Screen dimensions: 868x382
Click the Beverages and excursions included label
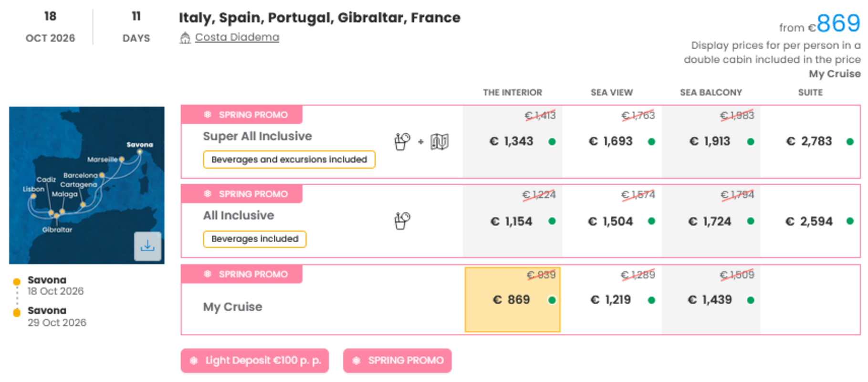point(289,159)
